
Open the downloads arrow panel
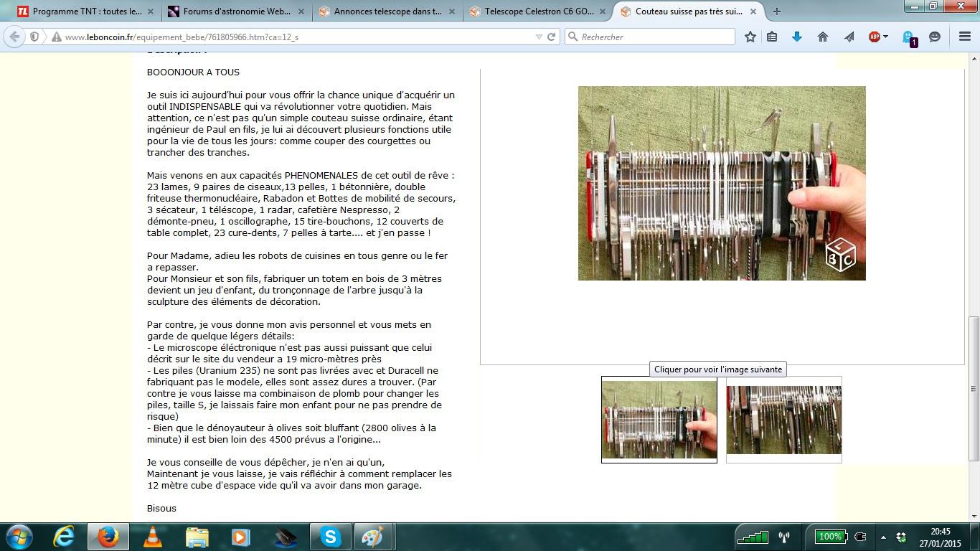point(797,37)
